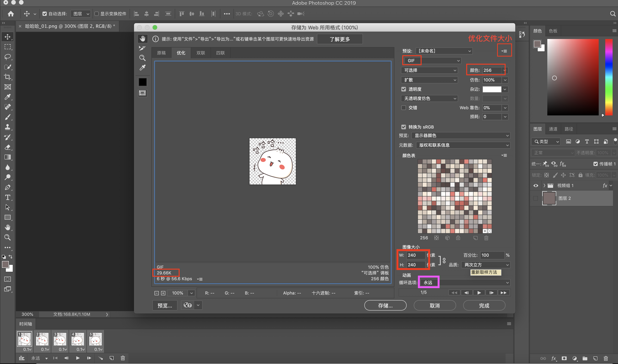The image size is (618, 364).
Task: Choose the Lasso tool in the toolbar
Action: click(8, 57)
